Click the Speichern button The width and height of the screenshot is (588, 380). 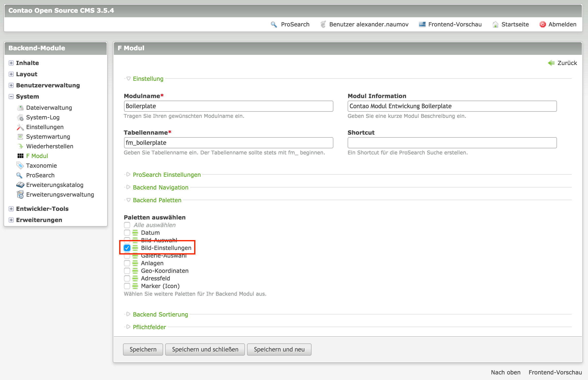click(x=143, y=350)
